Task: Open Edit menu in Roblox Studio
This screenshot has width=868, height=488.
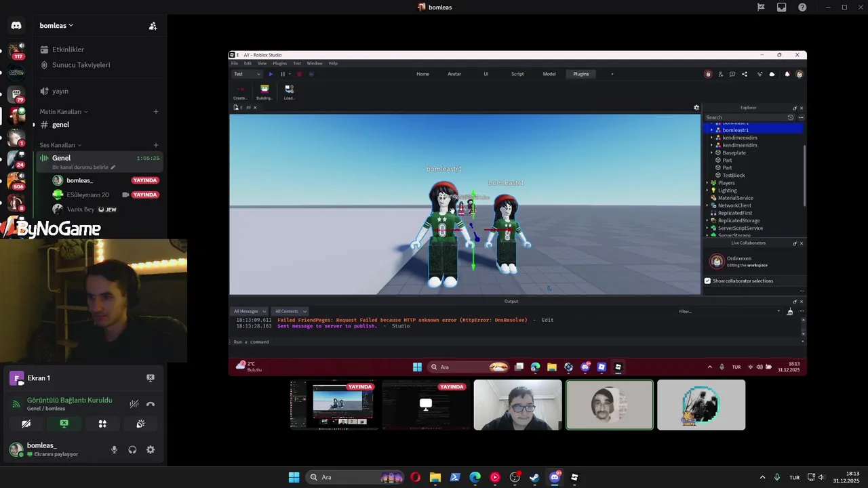Action: pos(248,63)
